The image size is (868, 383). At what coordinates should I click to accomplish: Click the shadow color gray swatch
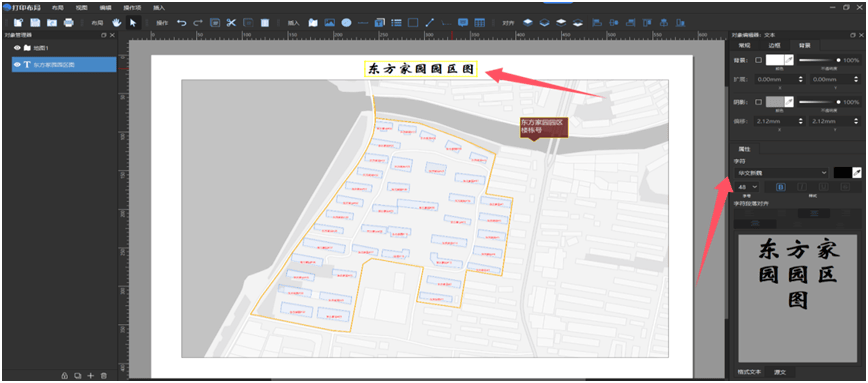(774, 102)
